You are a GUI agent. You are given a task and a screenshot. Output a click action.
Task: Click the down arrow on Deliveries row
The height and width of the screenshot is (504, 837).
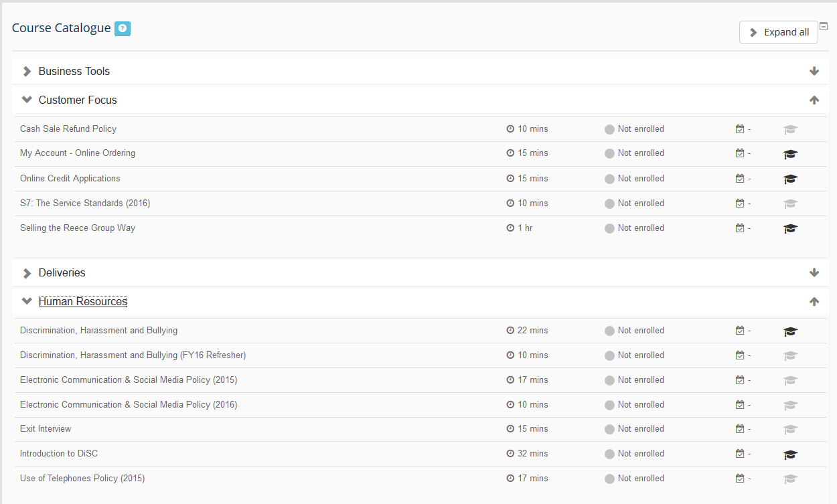[814, 272]
